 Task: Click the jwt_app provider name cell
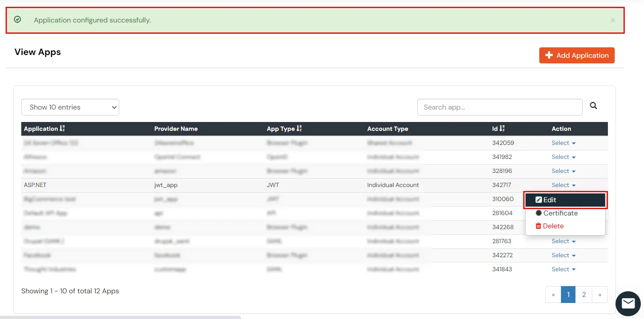pyautogui.click(x=166, y=185)
